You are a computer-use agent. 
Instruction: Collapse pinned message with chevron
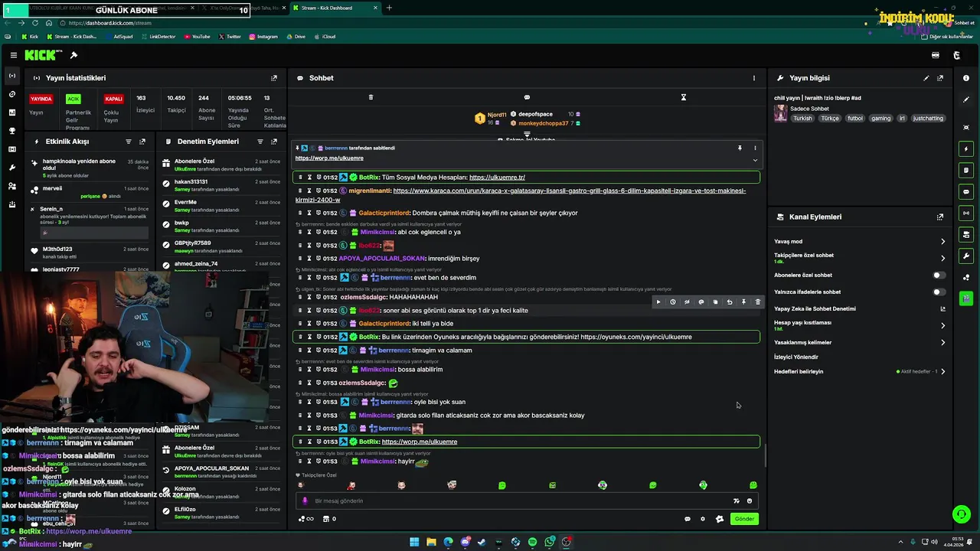(x=755, y=160)
